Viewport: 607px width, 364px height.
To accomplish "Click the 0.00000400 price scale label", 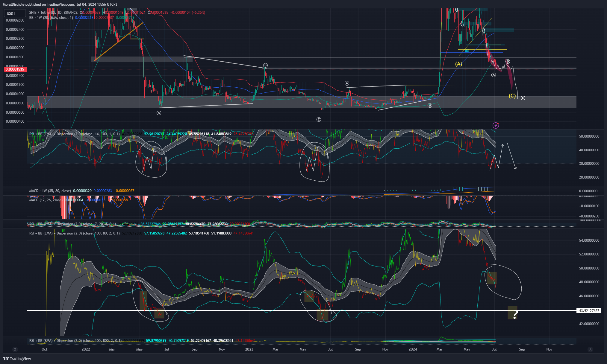I will pos(15,121).
